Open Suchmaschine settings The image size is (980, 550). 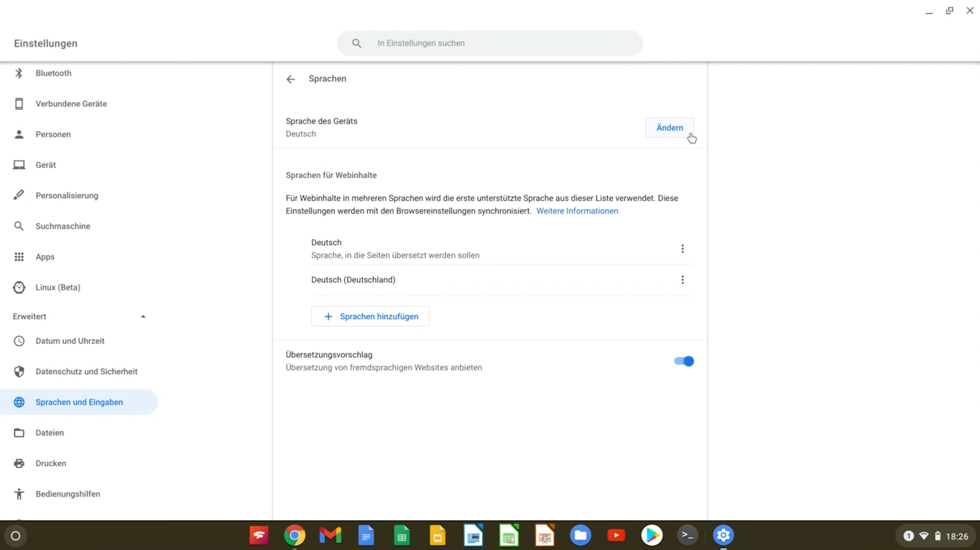63,225
